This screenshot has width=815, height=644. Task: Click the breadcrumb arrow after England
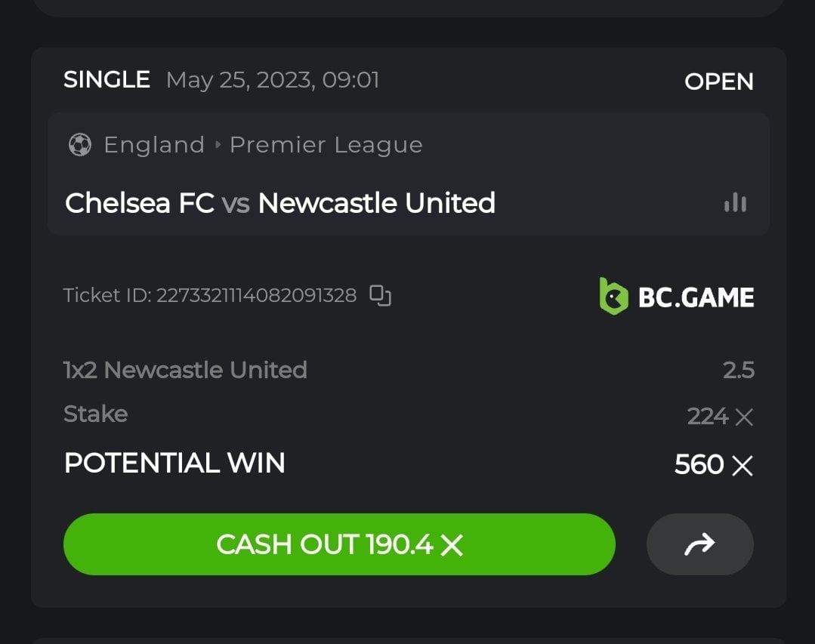click(218, 144)
